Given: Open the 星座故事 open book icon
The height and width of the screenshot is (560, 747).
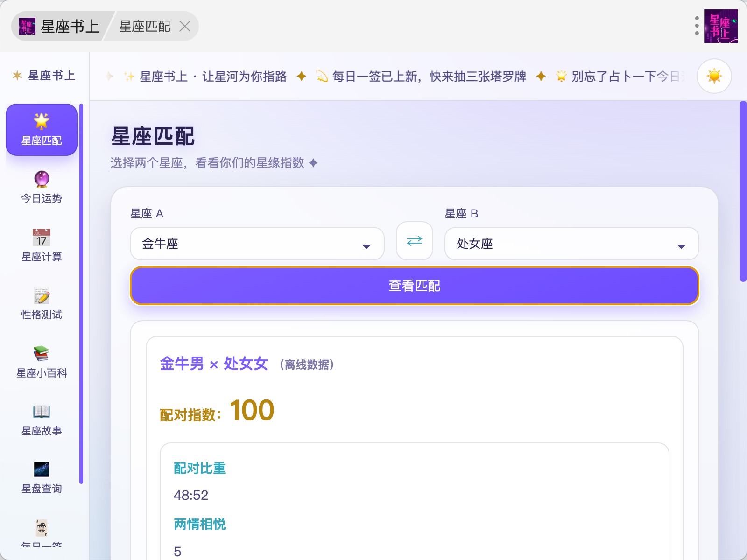Looking at the screenshot, I should pos(42,412).
